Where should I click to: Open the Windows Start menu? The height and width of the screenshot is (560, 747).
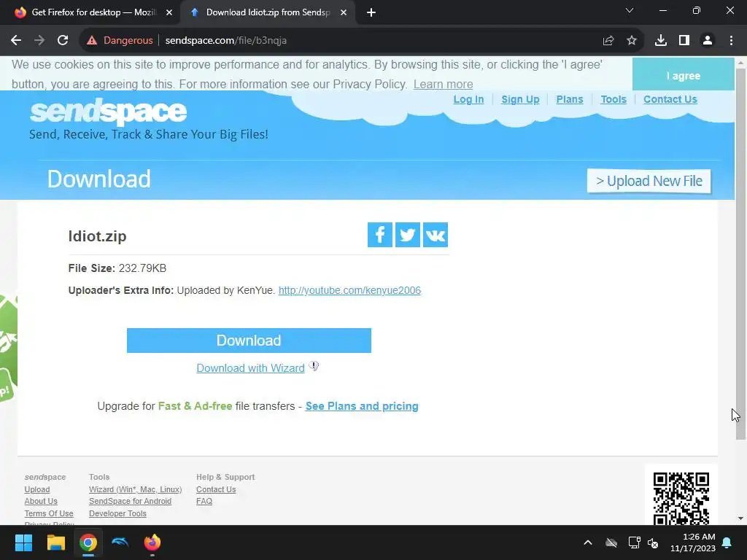pos(23,542)
